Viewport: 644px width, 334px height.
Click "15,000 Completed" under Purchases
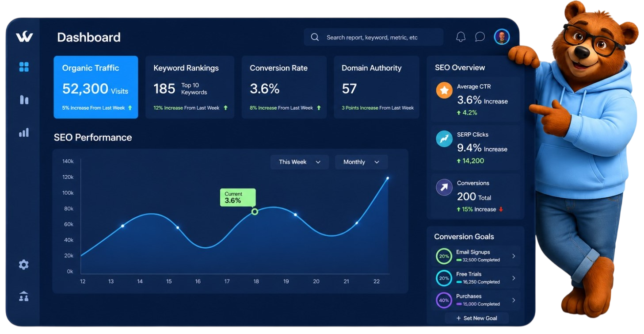coord(481,304)
